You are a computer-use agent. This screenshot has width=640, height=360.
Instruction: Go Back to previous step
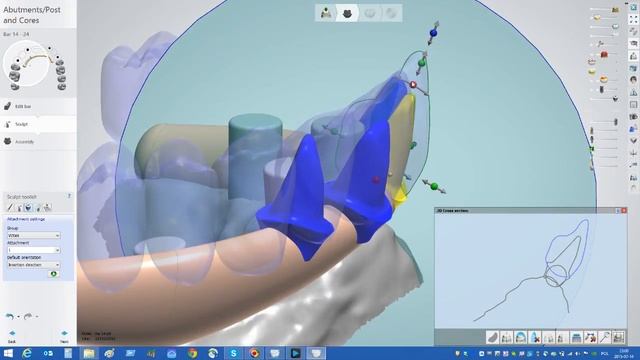point(12,337)
